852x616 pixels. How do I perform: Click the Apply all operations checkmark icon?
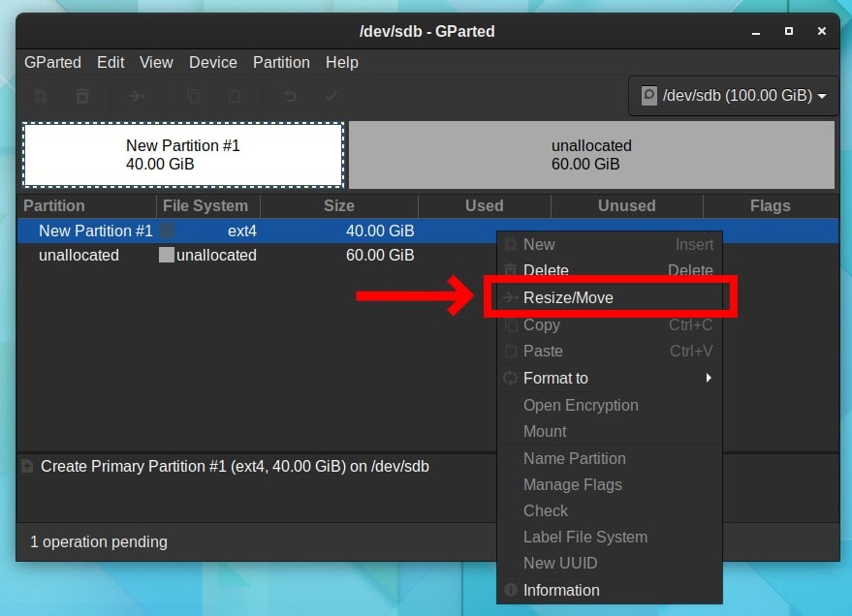pos(331,97)
